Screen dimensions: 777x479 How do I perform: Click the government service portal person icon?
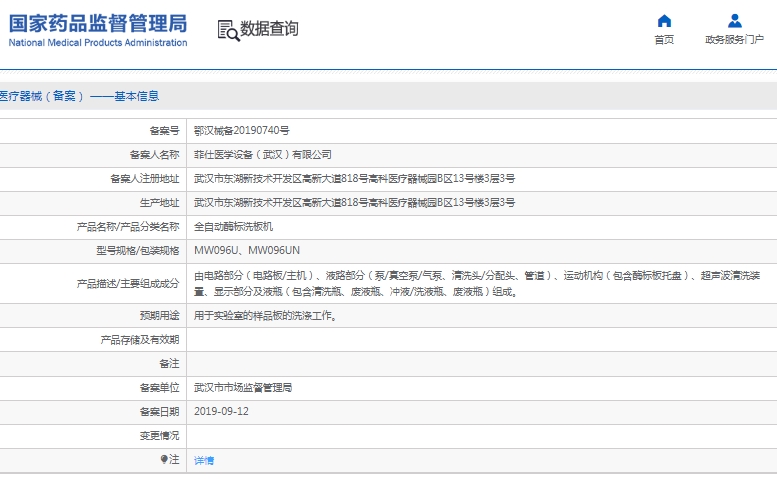pyautogui.click(x=734, y=21)
